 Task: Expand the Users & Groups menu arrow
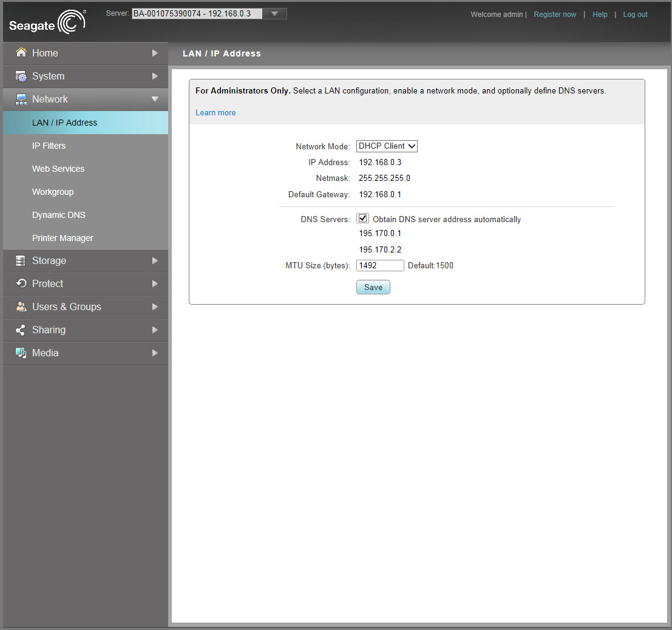tap(155, 307)
